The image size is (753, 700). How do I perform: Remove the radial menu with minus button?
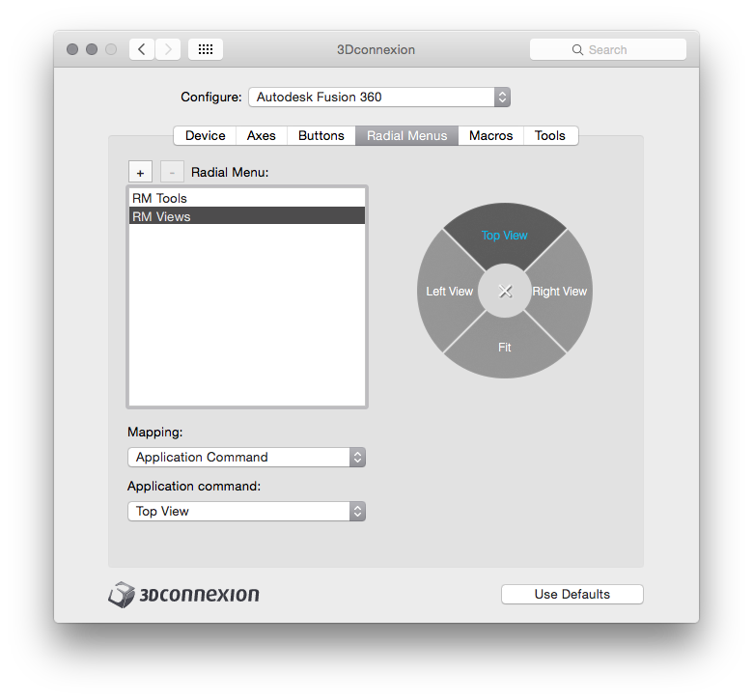tap(172, 172)
